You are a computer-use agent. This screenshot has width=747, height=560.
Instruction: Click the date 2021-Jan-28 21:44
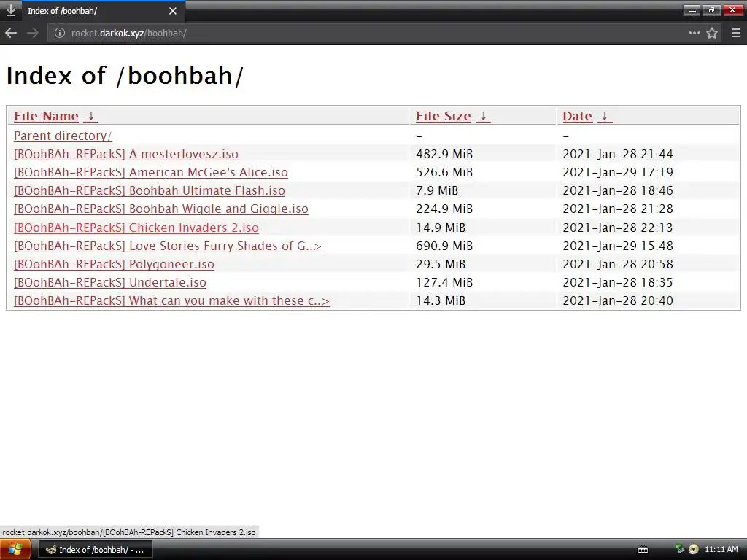point(618,155)
